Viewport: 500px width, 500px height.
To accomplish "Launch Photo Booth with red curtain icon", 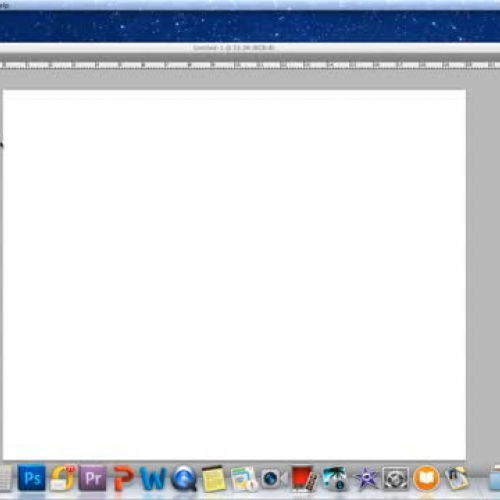I will pyautogui.click(x=304, y=479).
